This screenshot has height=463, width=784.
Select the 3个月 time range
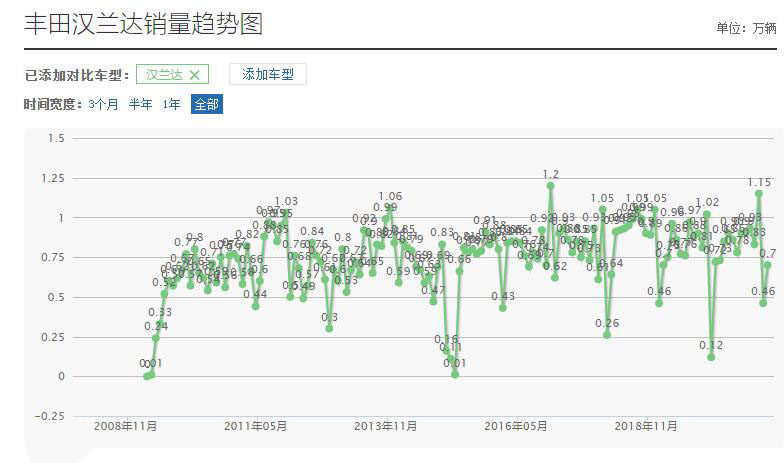point(103,104)
